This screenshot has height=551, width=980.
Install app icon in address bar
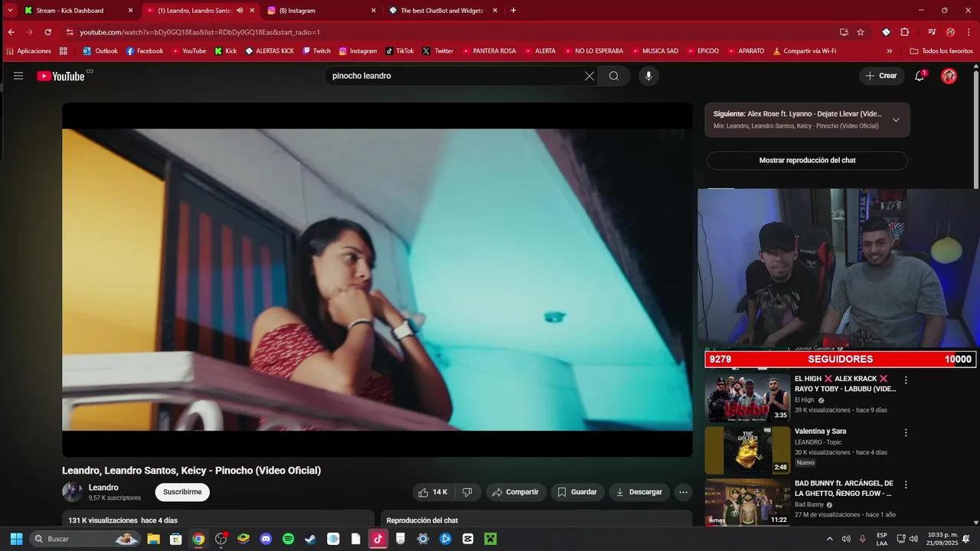[x=844, y=32]
